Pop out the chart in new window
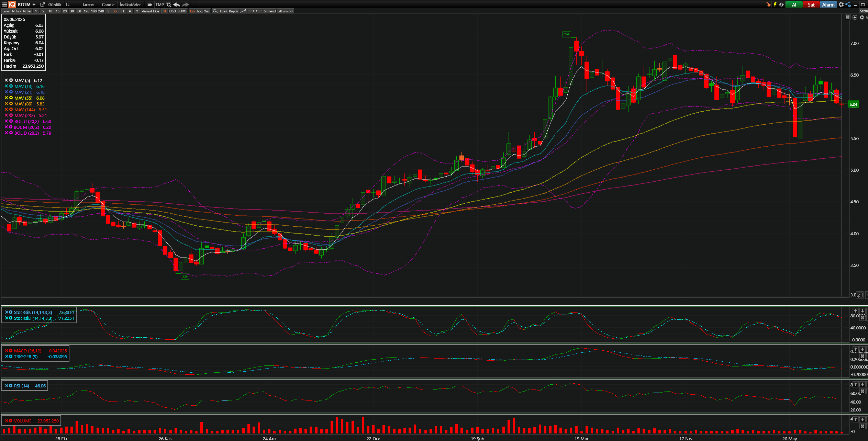868x441 pixels. pyautogui.click(x=42, y=4)
